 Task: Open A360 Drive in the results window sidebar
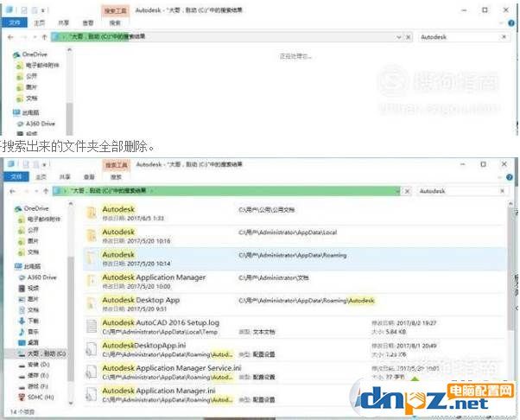click(x=38, y=277)
